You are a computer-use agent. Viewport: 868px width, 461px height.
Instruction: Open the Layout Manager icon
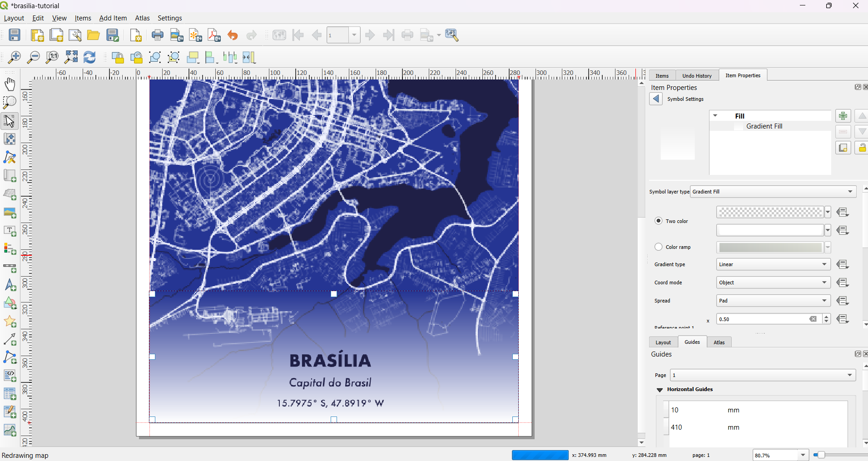click(x=75, y=35)
